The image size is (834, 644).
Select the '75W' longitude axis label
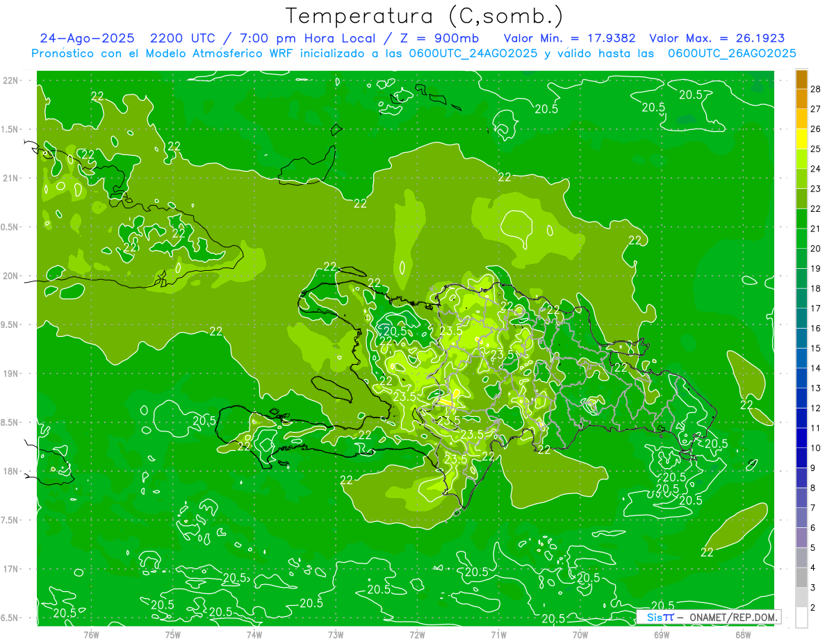click(x=173, y=634)
